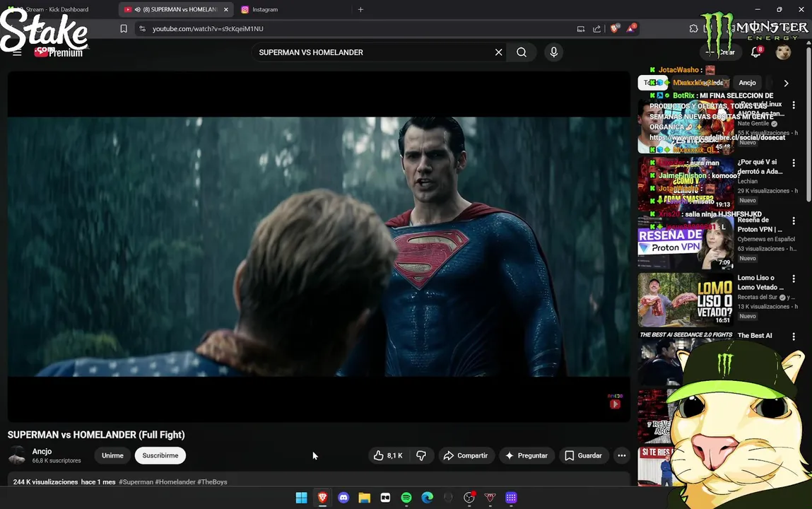Clear the search box with the X icon
The width and height of the screenshot is (812, 509).
click(498, 52)
